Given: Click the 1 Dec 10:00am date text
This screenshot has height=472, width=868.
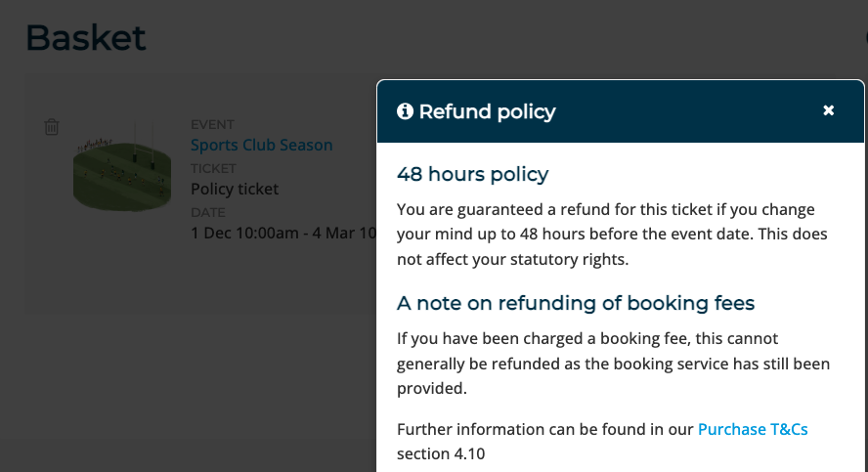Looking at the screenshot, I should click(x=244, y=233).
